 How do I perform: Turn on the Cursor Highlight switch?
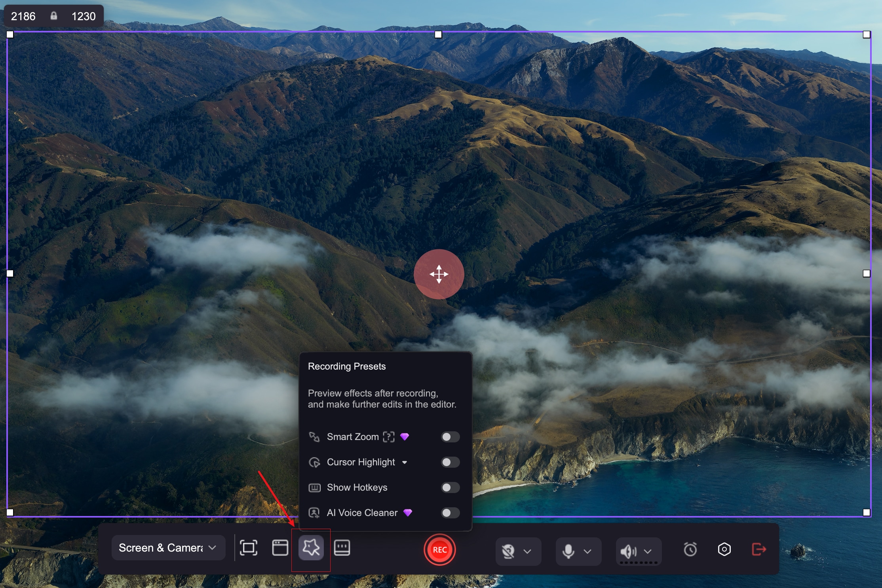point(450,462)
